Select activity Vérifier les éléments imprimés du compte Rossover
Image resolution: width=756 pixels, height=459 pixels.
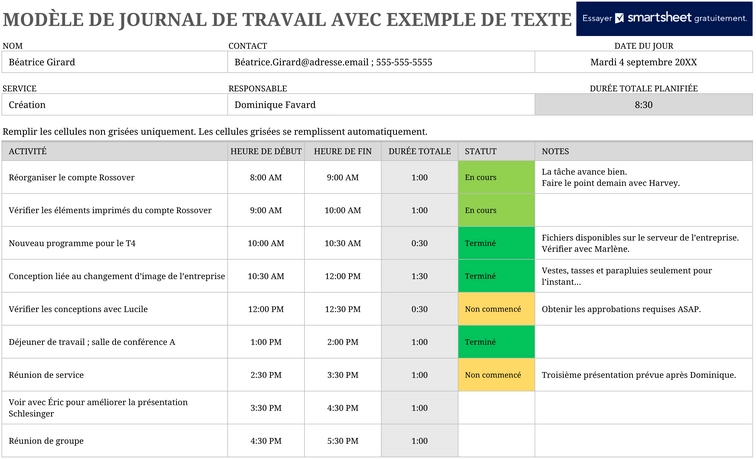114,210
